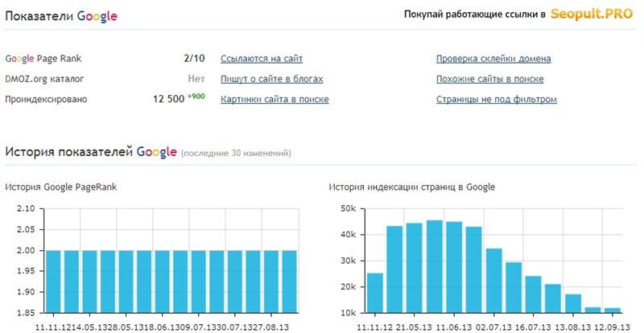
Task: Click the indexed pages value 12 500
Action: pos(169,100)
